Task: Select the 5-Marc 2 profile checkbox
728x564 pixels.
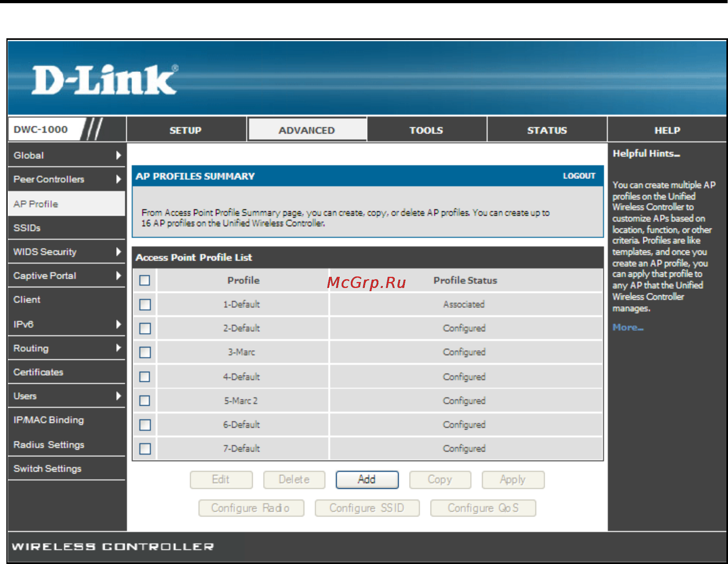Action: [145, 400]
